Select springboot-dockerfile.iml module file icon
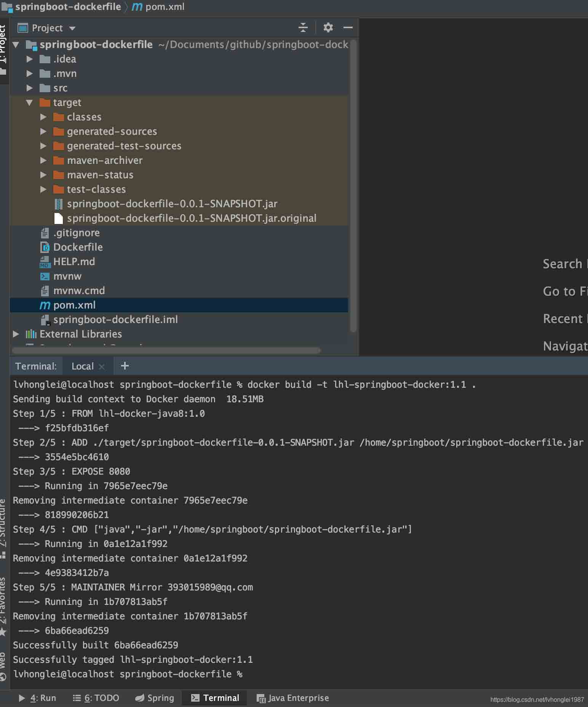This screenshot has height=707, width=588. pos(45,320)
